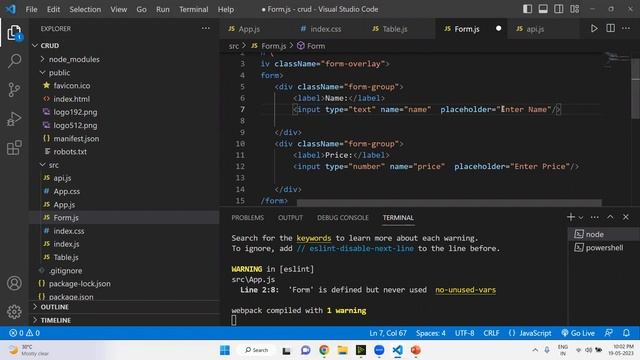The image size is (640, 360).
Task: Create a new terminal with plus icon
Action: click(x=571, y=217)
